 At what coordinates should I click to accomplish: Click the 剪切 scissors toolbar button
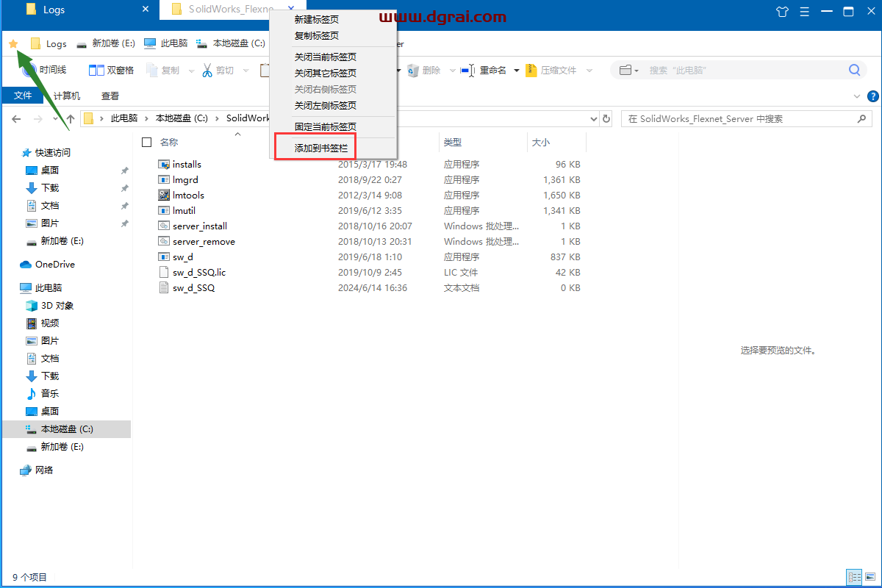218,71
